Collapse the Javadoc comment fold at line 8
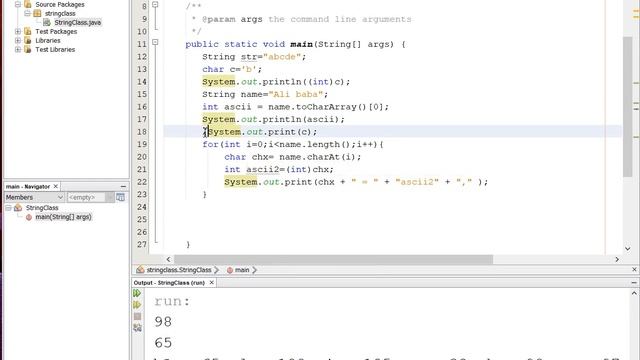The height and width of the screenshot is (360, 640). pos(155,5)
